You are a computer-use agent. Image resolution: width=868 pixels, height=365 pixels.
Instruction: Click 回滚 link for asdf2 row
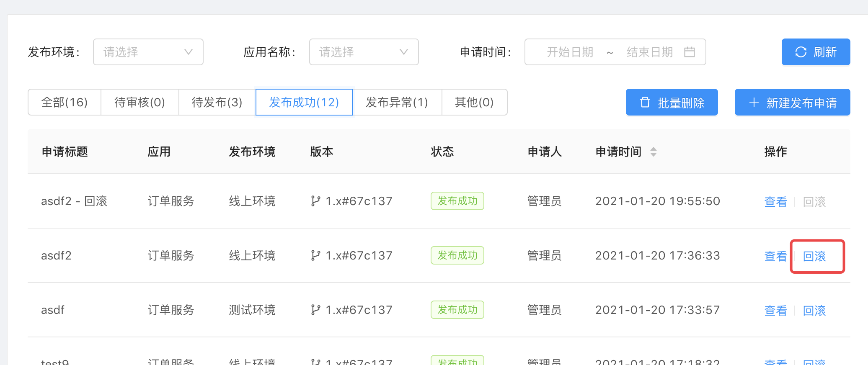tap(814, 256)
